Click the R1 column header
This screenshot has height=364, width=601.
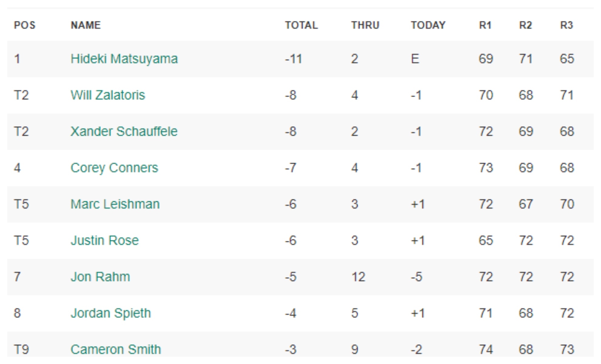(x=485, y=25)
